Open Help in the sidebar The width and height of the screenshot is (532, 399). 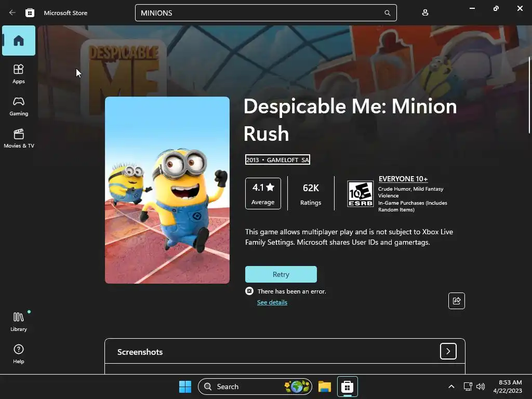[19, 354]
